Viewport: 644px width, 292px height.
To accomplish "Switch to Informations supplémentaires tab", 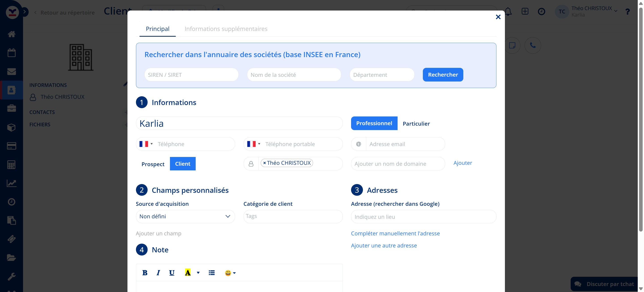I will point(226,29).
